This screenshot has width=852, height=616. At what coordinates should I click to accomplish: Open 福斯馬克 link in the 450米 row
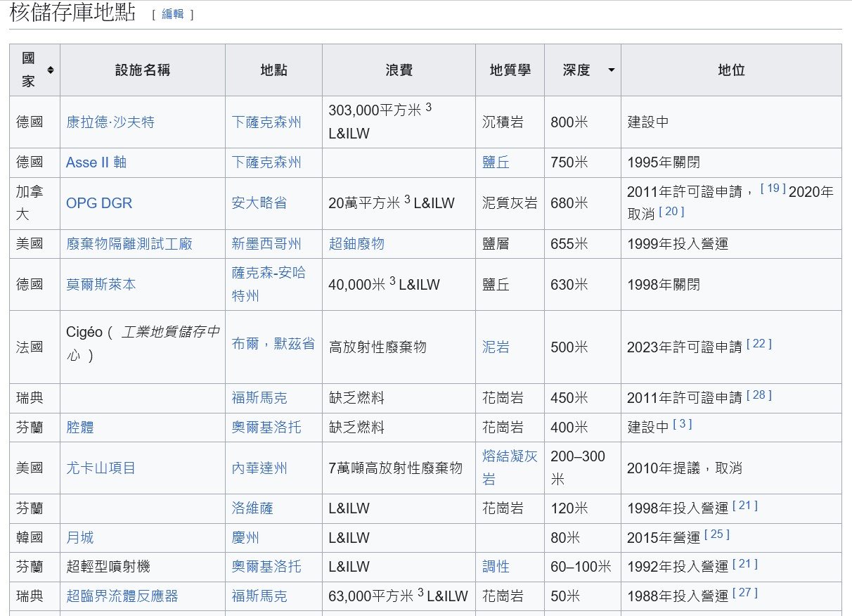tap(259, 398)
